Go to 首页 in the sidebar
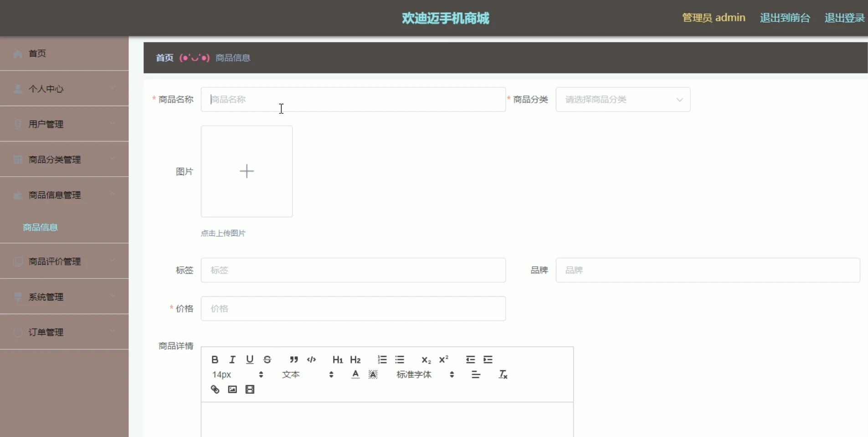This screenshot has width=868, height=437. tap(37, 53)
